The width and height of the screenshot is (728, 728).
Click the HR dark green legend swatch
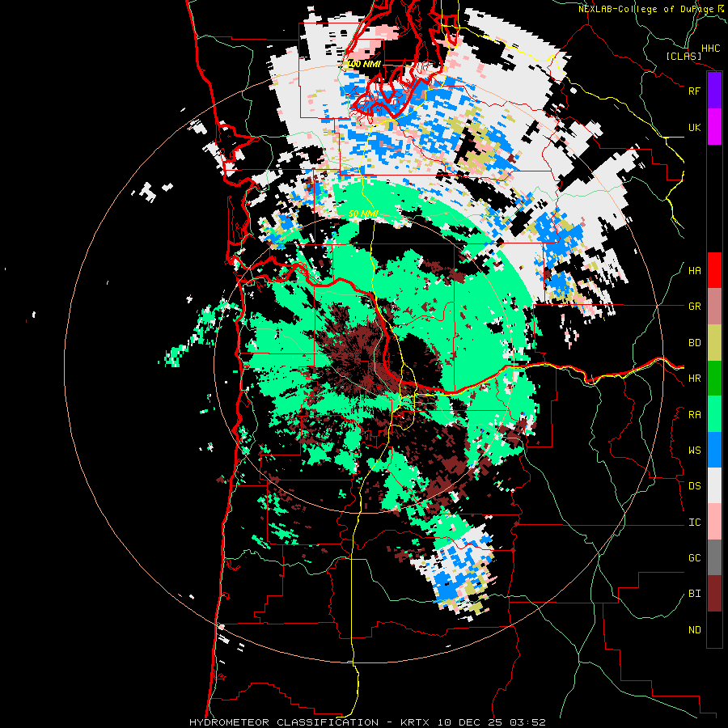714,379
